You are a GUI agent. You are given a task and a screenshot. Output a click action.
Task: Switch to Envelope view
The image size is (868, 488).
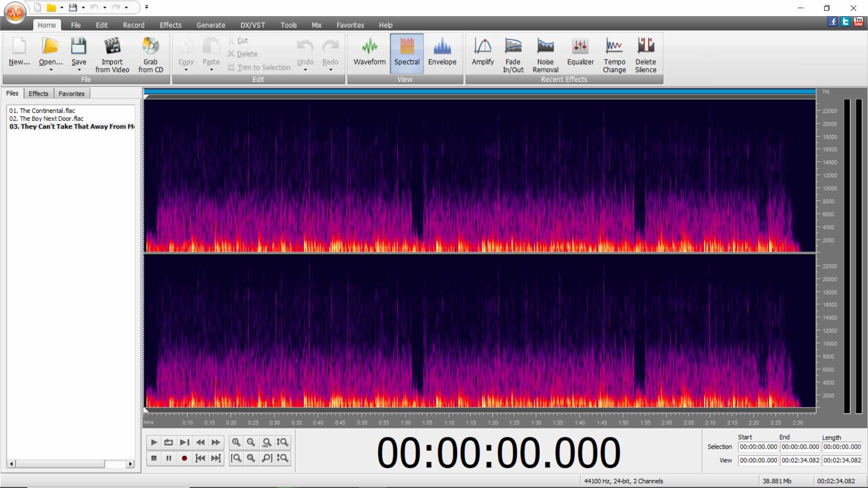(x=442, y=52)
